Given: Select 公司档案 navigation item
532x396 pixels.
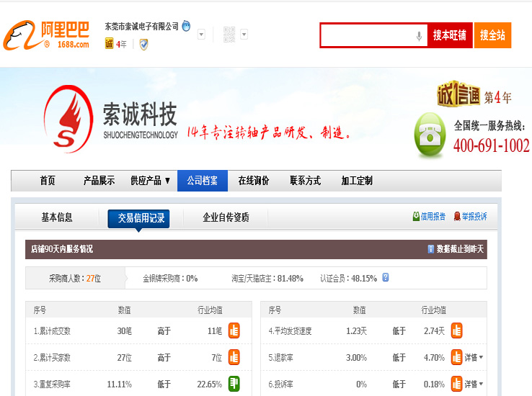Looking at the screenshot, I should 203,181.
